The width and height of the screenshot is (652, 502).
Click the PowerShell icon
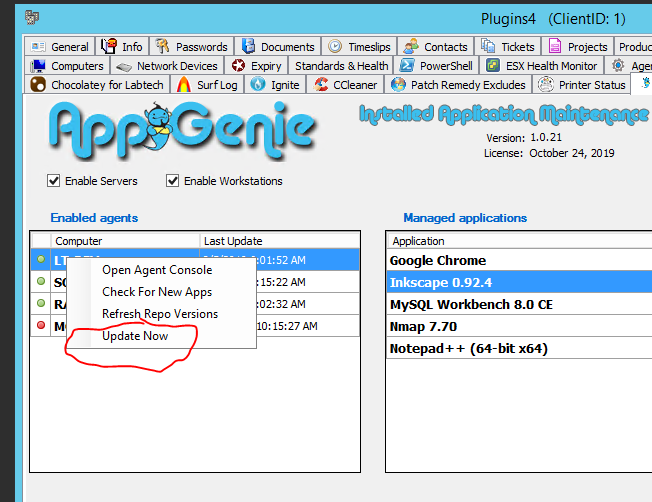[x=407, y=65]
